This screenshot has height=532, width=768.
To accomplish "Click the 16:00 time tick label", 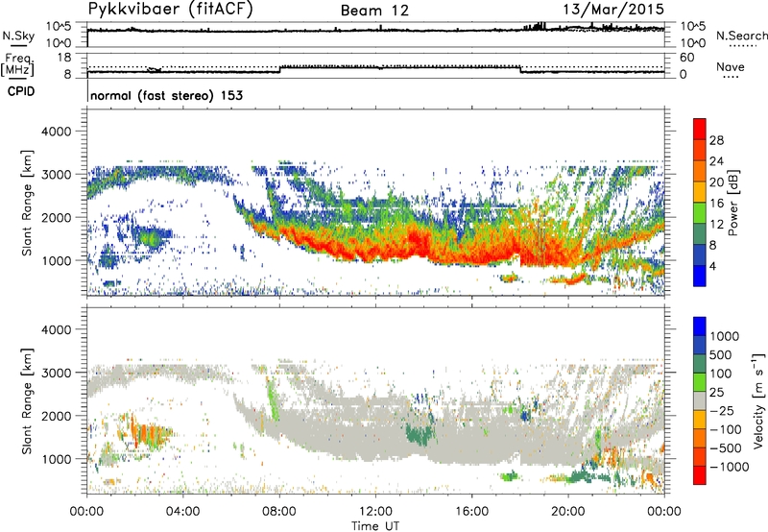I will pos(472,512).
